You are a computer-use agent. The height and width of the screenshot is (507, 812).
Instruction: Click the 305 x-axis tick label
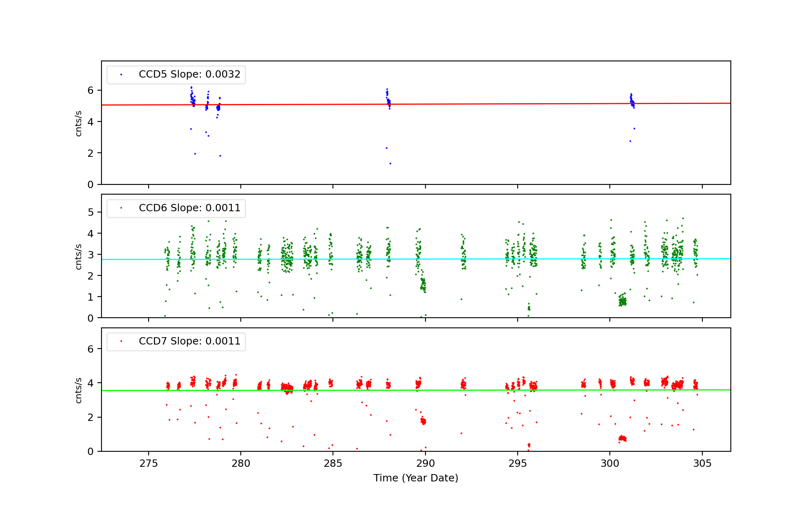point(702,464)
